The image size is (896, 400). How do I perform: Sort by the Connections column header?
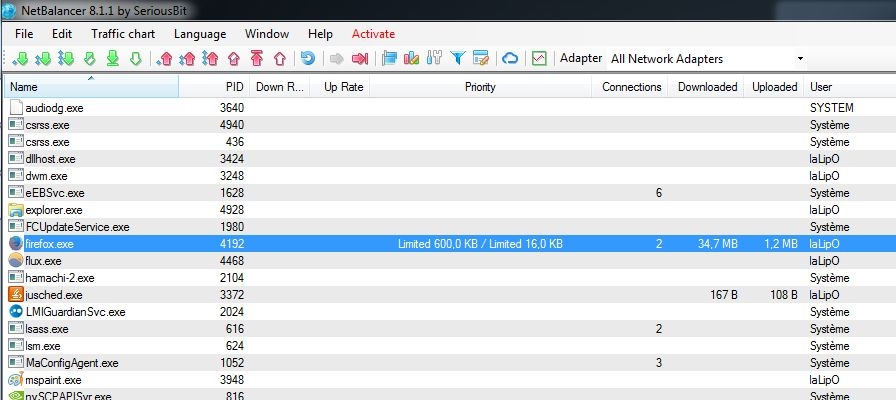pos(630,87)
